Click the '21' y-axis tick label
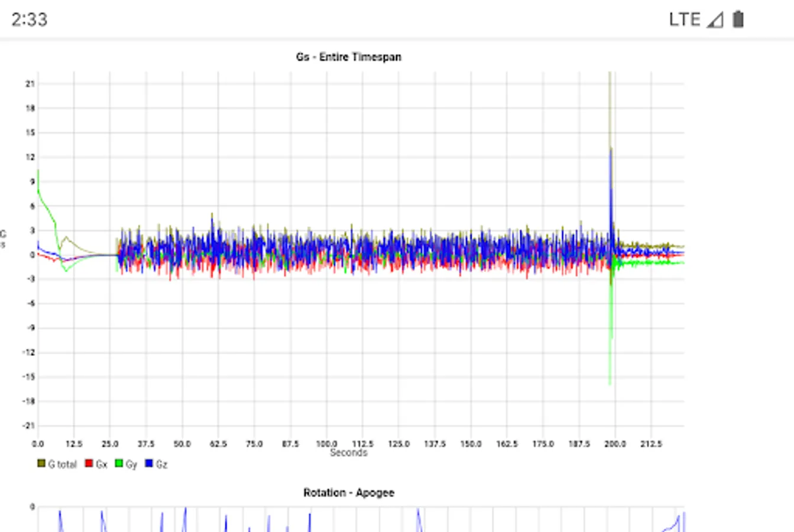The height and width of the screenshot is (532, 794). [30, 84]
